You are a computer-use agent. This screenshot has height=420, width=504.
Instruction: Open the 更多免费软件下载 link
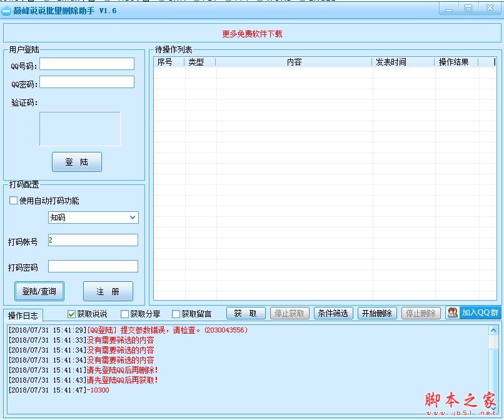pos(252,34)
